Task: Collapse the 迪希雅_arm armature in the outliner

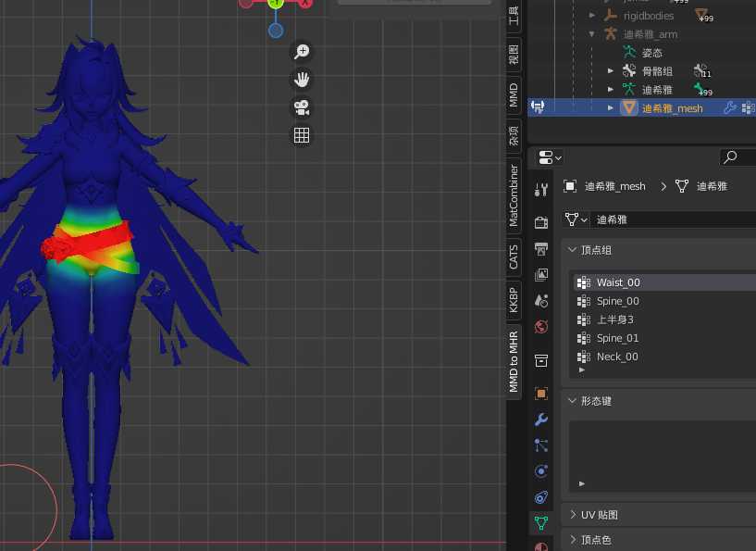Action: [x=590, y=33]
